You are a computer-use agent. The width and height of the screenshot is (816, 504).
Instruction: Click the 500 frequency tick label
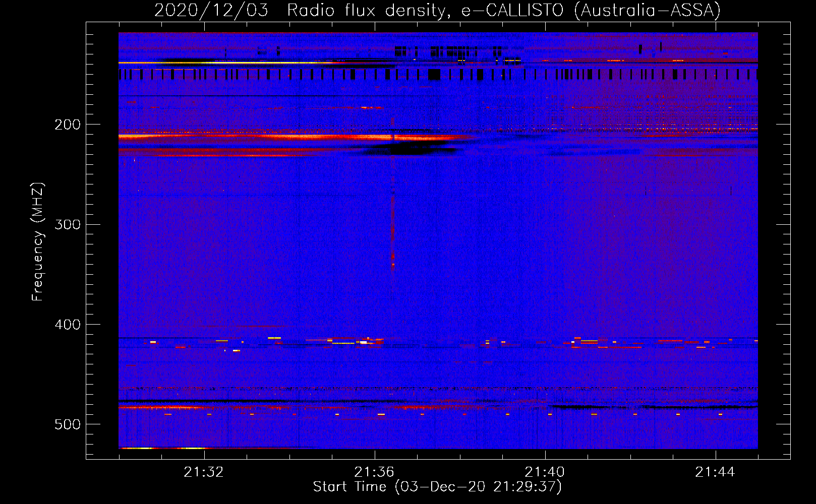click(68, 424)
